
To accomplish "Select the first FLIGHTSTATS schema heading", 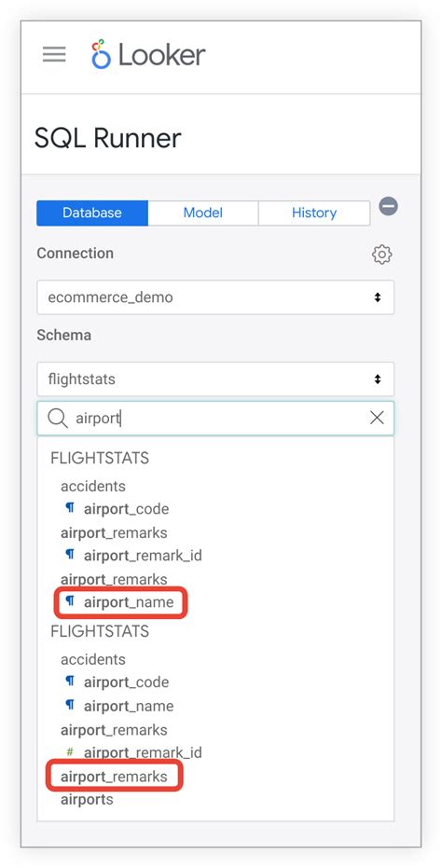I will (100, 458).
